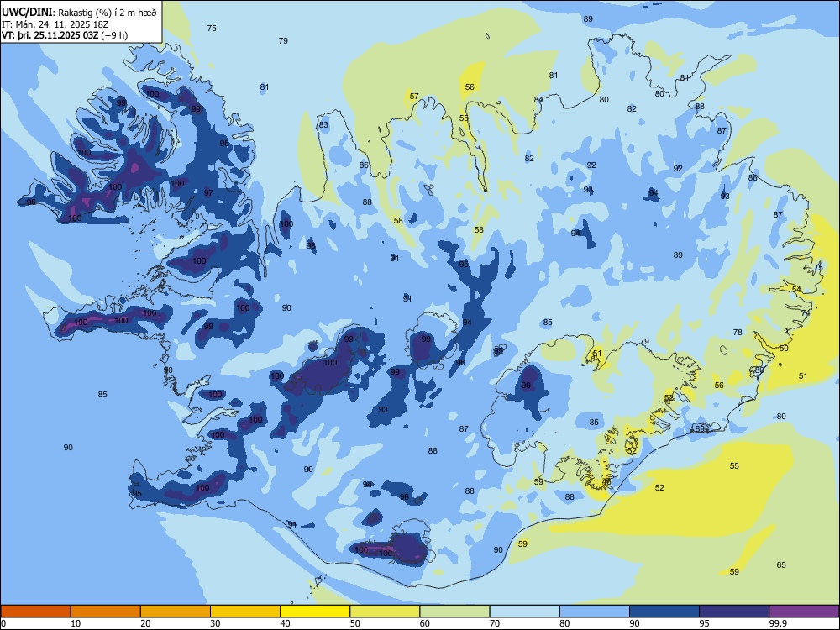Click the 0 label at the color scale start
This screenshot has height=630, width=840.
(x=3, y=623)
